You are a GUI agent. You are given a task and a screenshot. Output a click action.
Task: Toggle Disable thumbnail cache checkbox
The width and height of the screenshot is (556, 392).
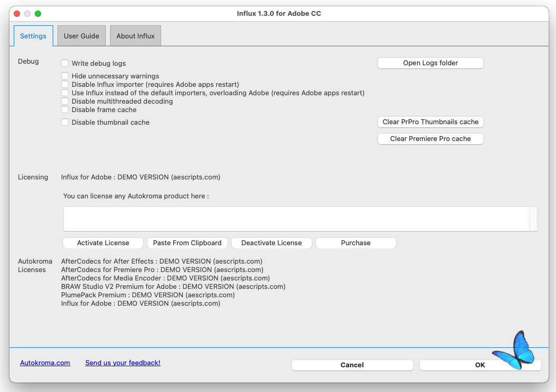point(65,122)
